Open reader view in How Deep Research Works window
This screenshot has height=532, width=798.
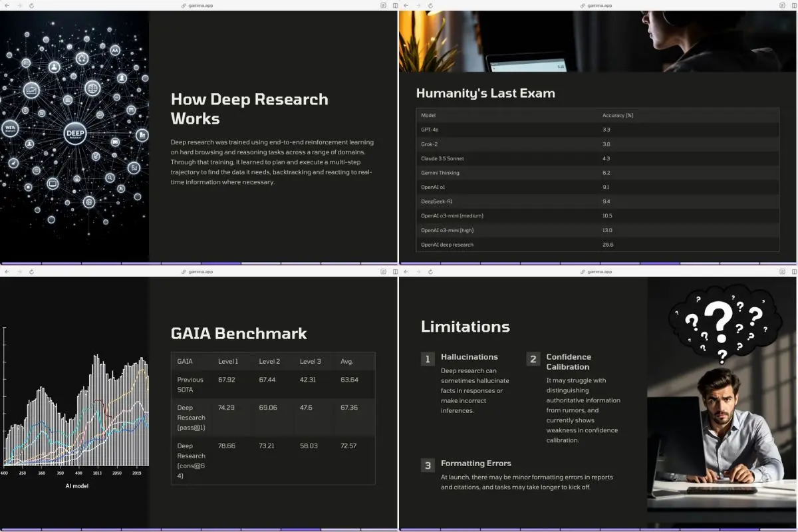(383, 5)
